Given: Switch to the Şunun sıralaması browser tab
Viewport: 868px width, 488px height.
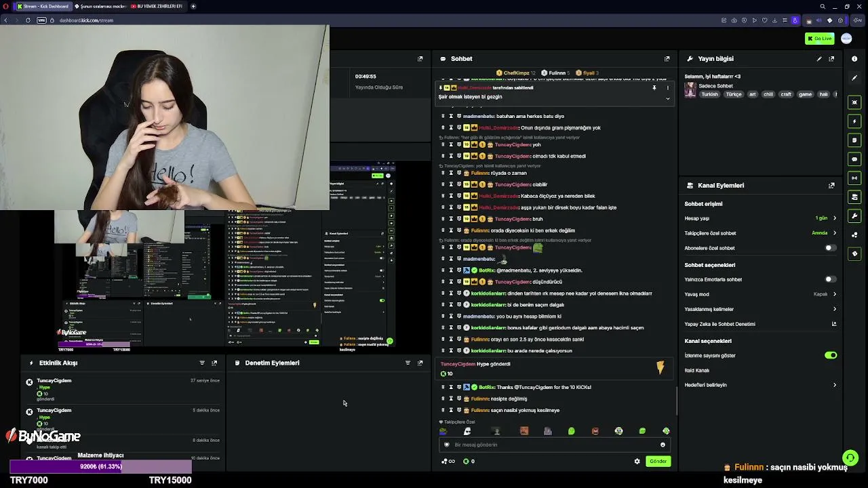Looking at the screenshot, I should (x=100, y=6).
